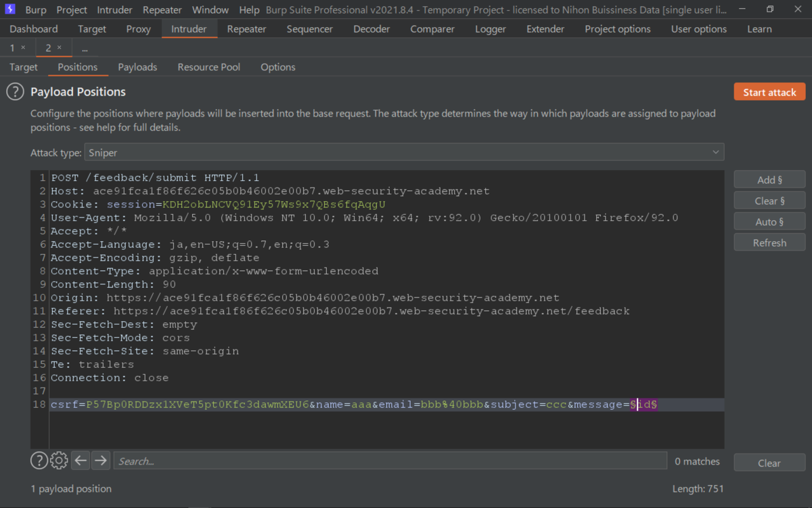Screen dimensions: 812x508
Task: Open the Repeater menu
Action: 162,10
